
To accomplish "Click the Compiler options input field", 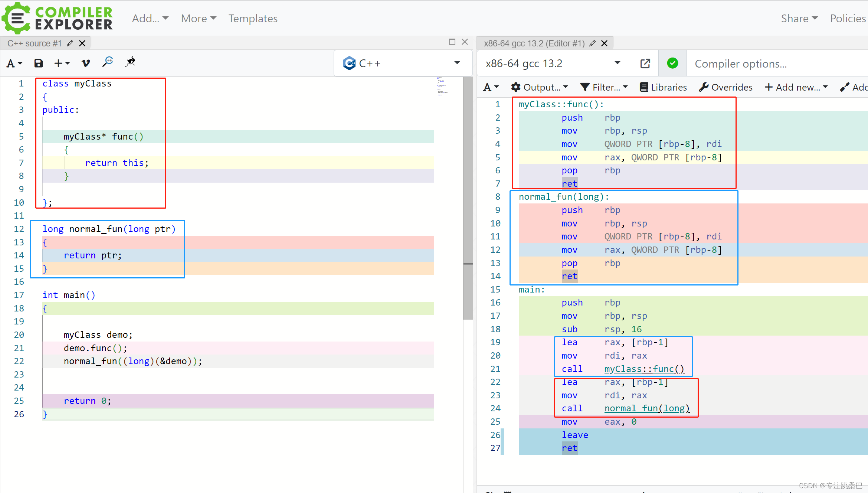I will point(776,64).
